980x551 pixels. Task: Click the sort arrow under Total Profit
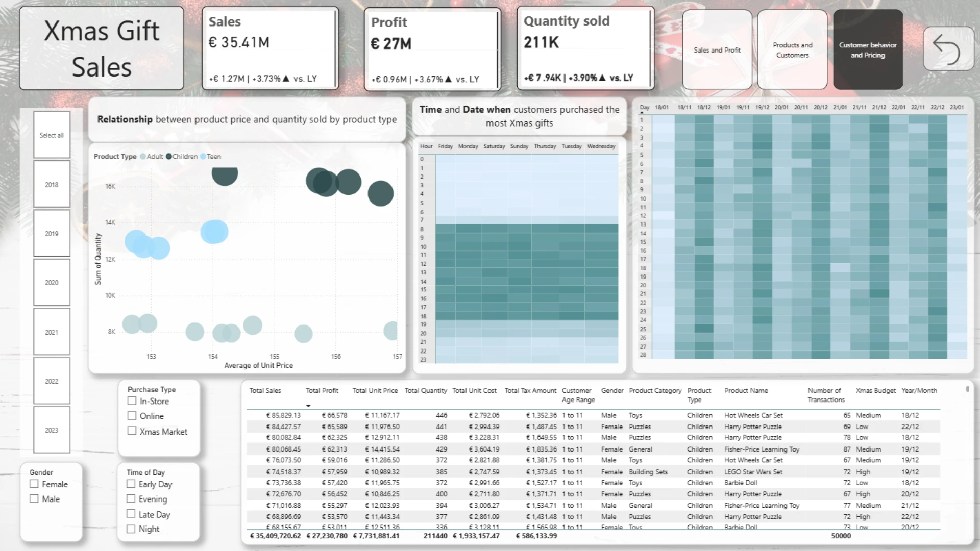(x=308, y=406)
